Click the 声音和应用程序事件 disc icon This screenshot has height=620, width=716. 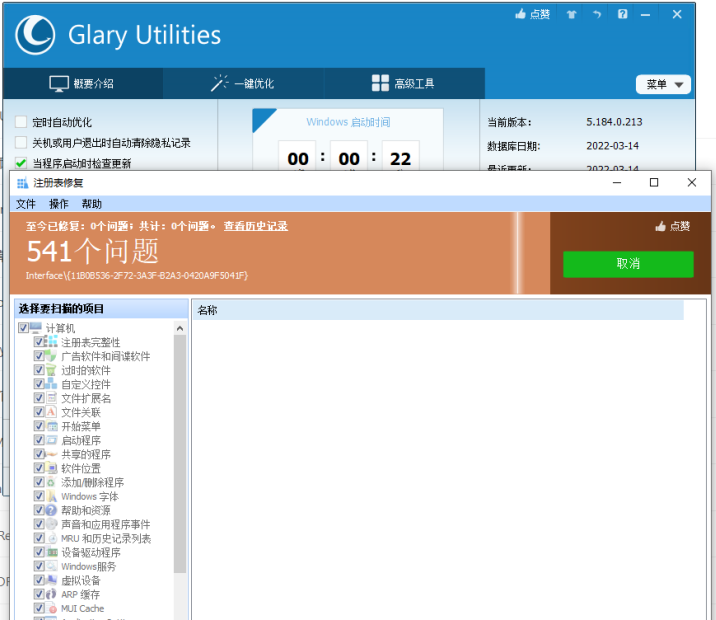(52, 524)
